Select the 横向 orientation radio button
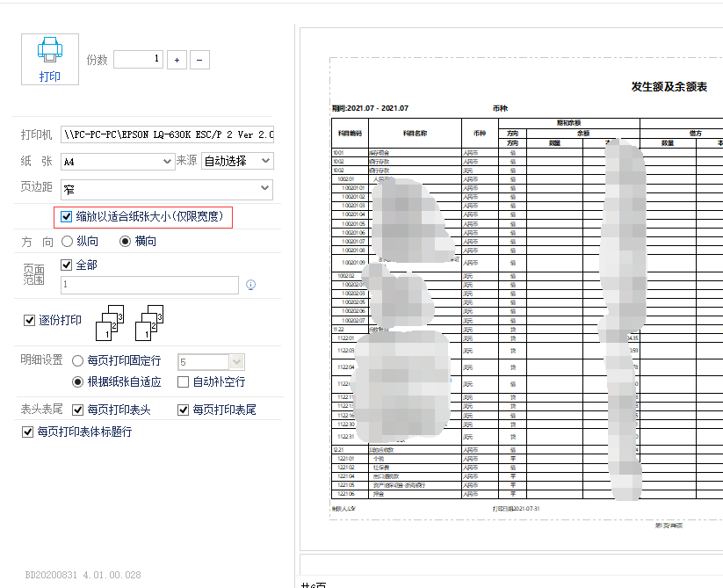The image size is (723, 588). pyautogui.click(x=125, y=241)
